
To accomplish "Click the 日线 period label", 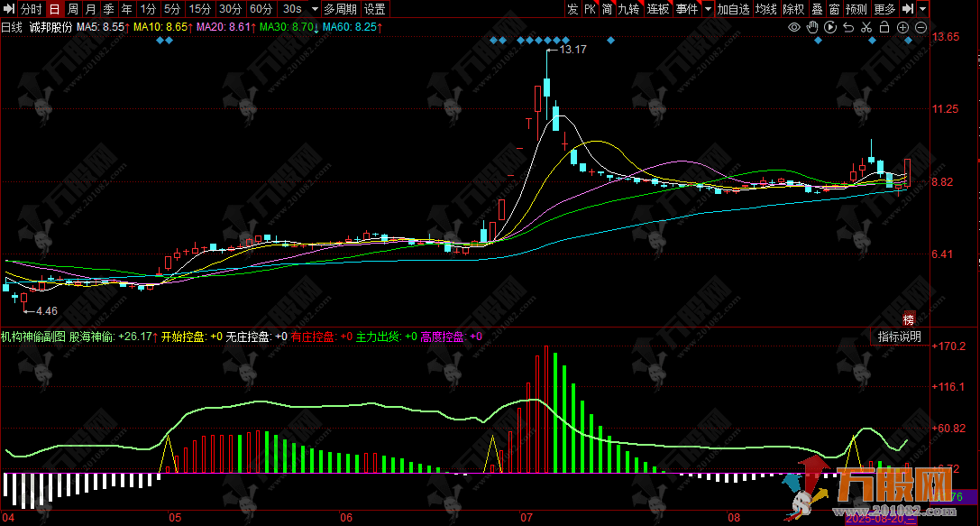I will pos(11,28).
